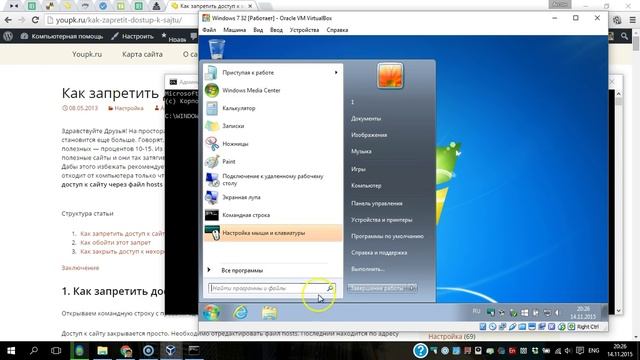Click host tray volume speaker icon
Viewport: 640px width, 360px height.
pyautogui.click(x=568, y=351)
